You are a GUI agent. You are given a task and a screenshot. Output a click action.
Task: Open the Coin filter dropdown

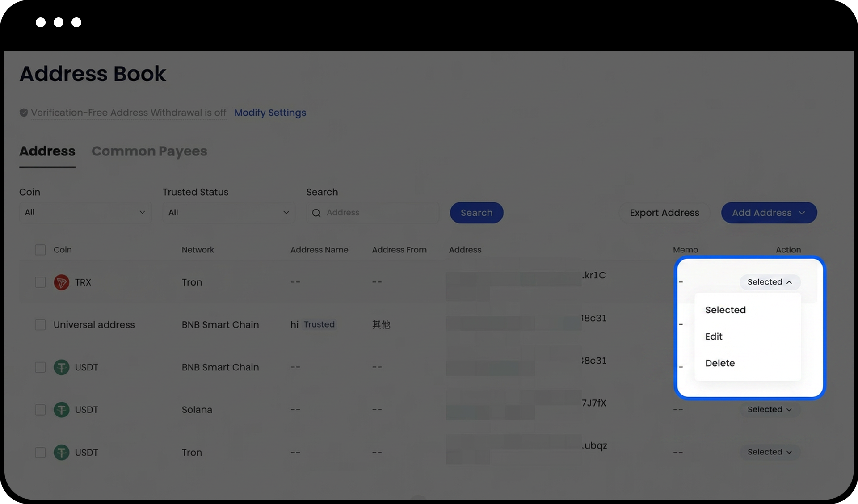point(85,213)
